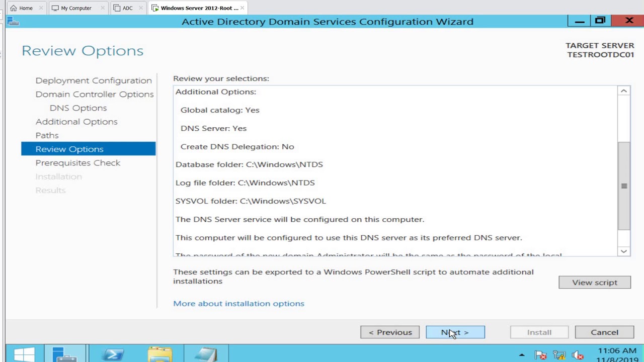
Task: Show hidden system tray icons
Action: [522, 355]
